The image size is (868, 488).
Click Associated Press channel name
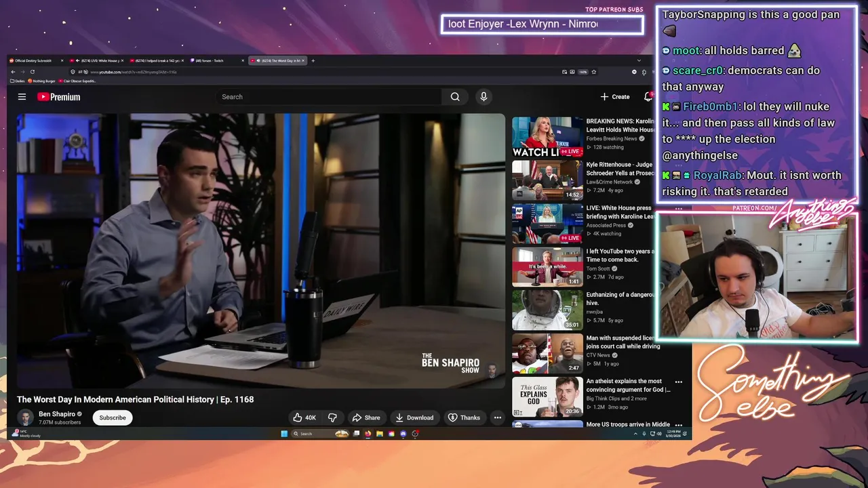(x=606, y=225)
